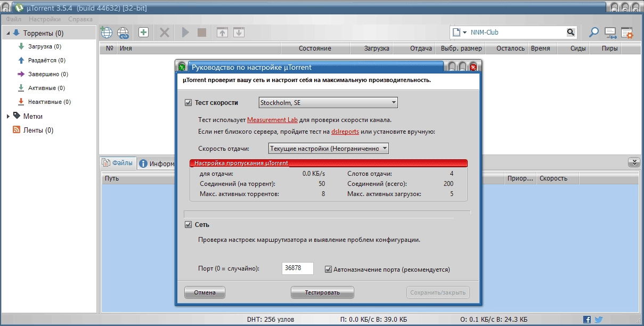This screenshot has height=326, width=644.
Task: Switch to the Информация tab
Action: point(157,164)
